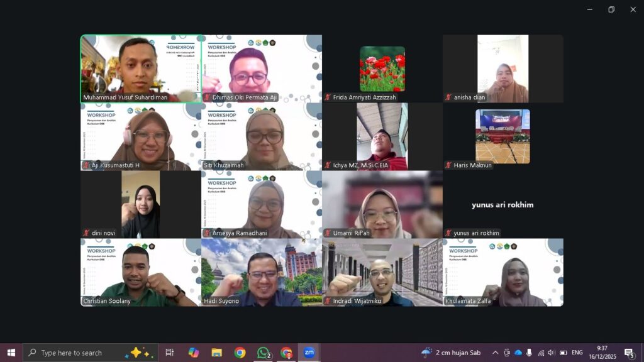This screenshot has height=362, width=644.
Task: Click the Zoom icon in the taskbar
Action: [309, 353]
